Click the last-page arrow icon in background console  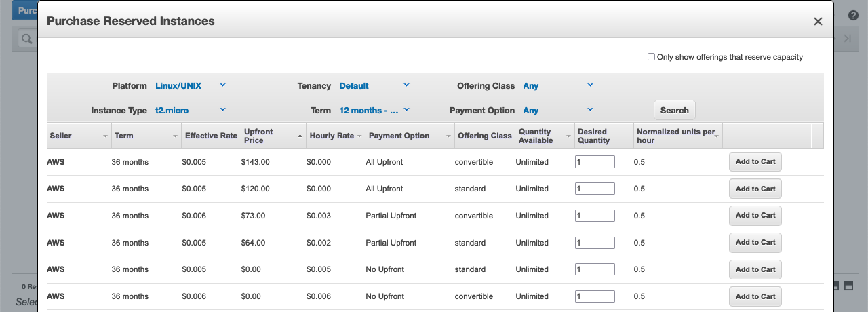click(847, 39)
